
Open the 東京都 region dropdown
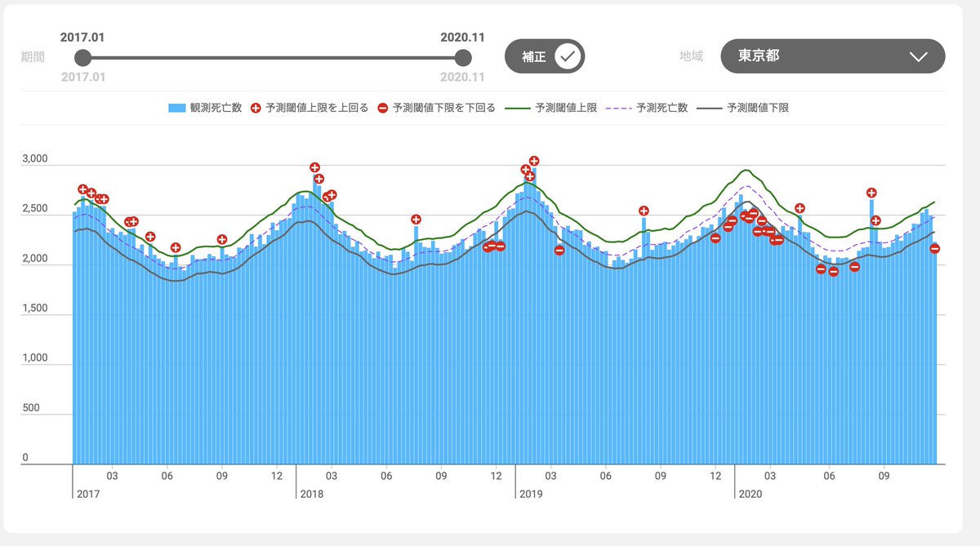click(832, 56)
